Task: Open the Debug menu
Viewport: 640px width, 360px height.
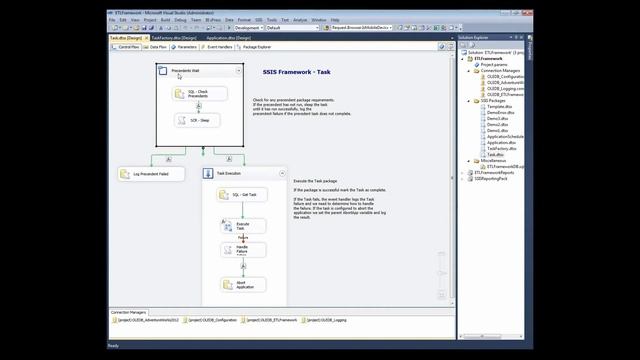Action: coord(180,20)
